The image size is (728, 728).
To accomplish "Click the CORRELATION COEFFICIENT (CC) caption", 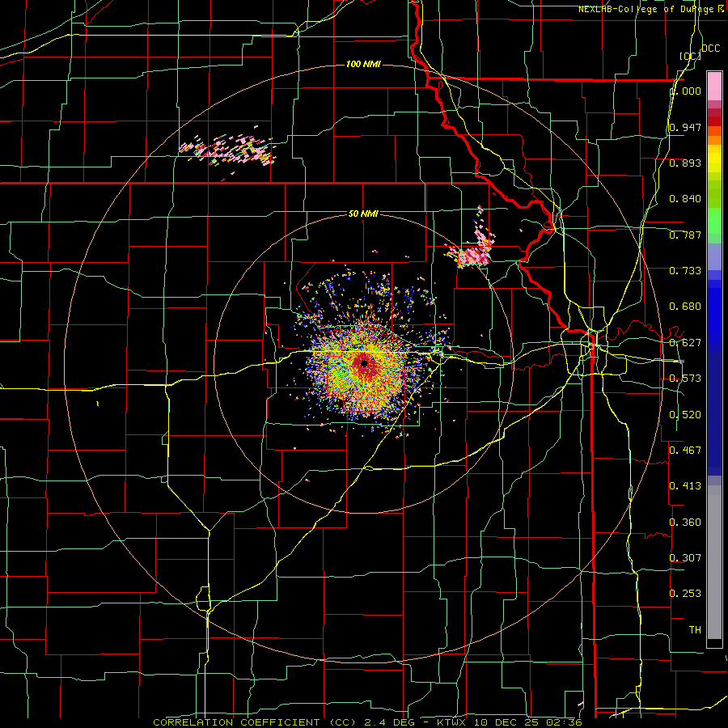I will click(255, 722).
